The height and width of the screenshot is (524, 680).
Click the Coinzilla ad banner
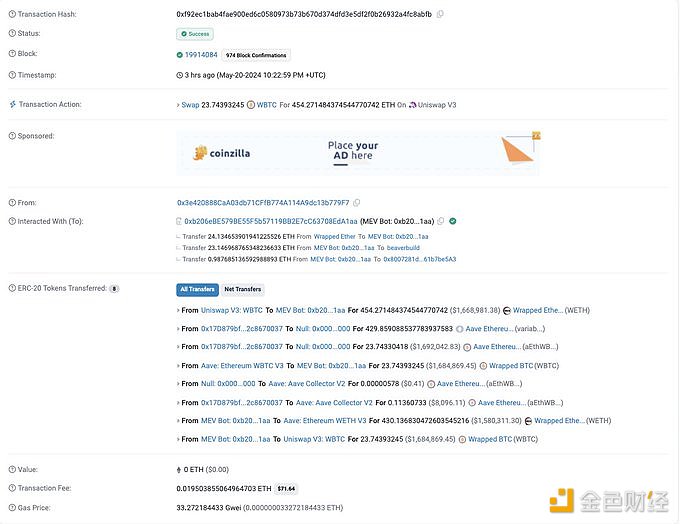click(358, 152)
